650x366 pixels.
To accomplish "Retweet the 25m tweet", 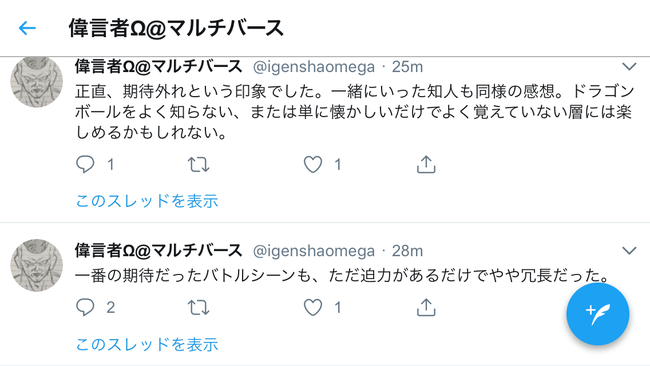I will point(199,165).
